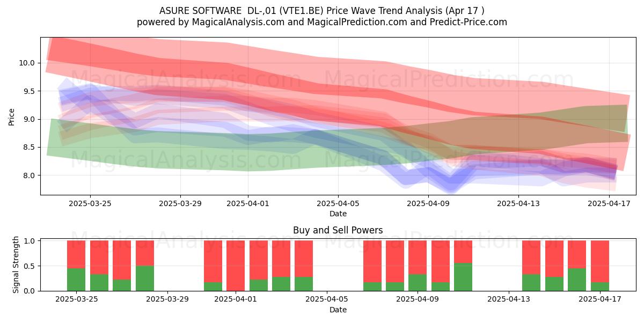The width and height of the screenshot is (644, 322).
Task: Click the 'Buy and Sell Powers' subplot title
Action: tap(338, 230)
